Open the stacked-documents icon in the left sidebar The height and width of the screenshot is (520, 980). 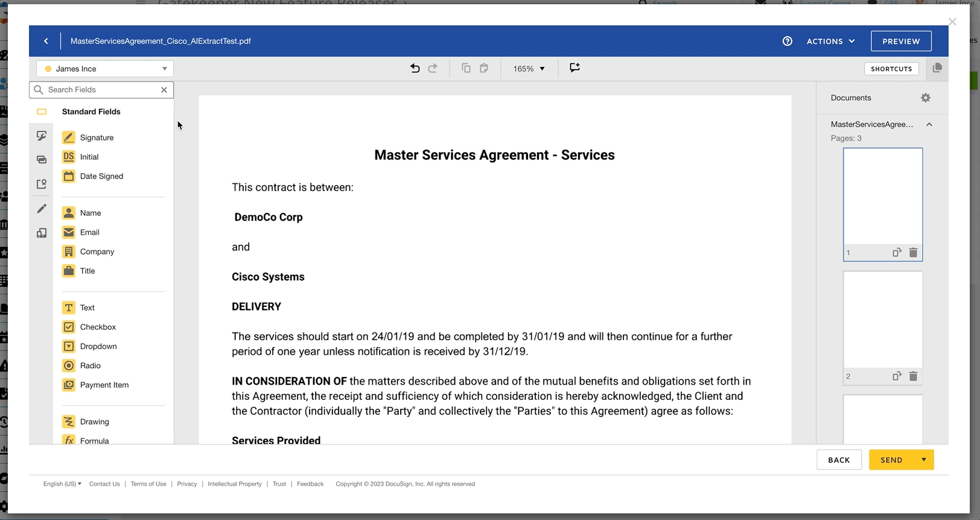(42, 233)
